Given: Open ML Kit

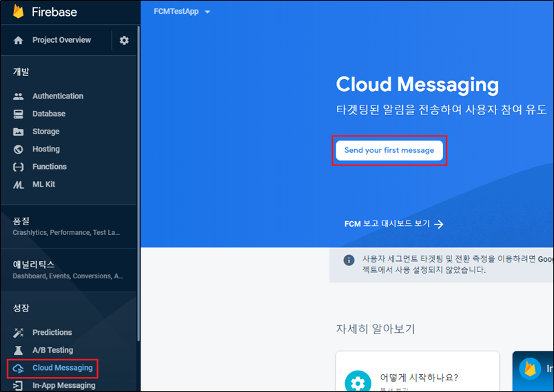Looking at the screenshot, I should 44,185.
